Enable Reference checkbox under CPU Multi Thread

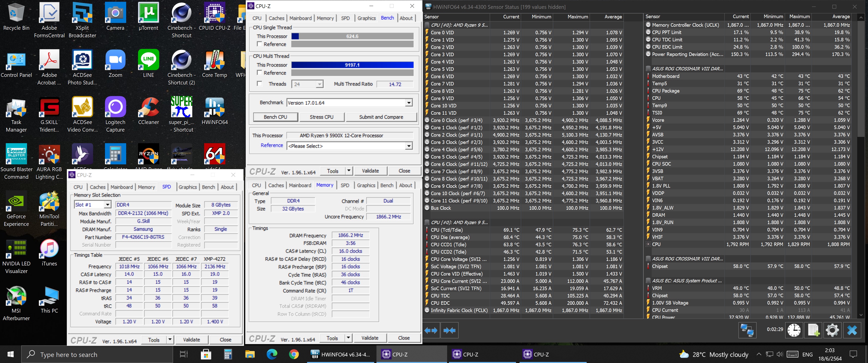click(259, 73)
